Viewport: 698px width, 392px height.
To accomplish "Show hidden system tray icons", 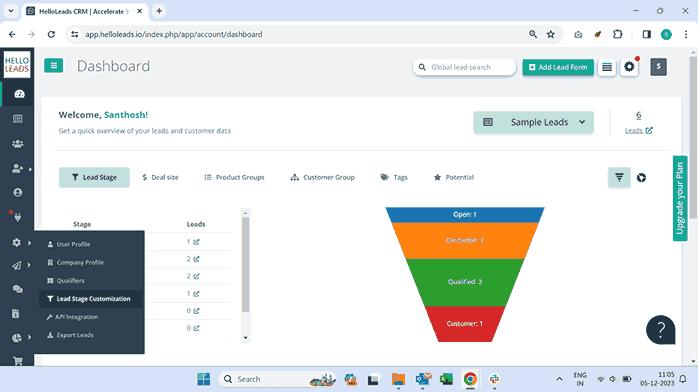I will 559,379.
